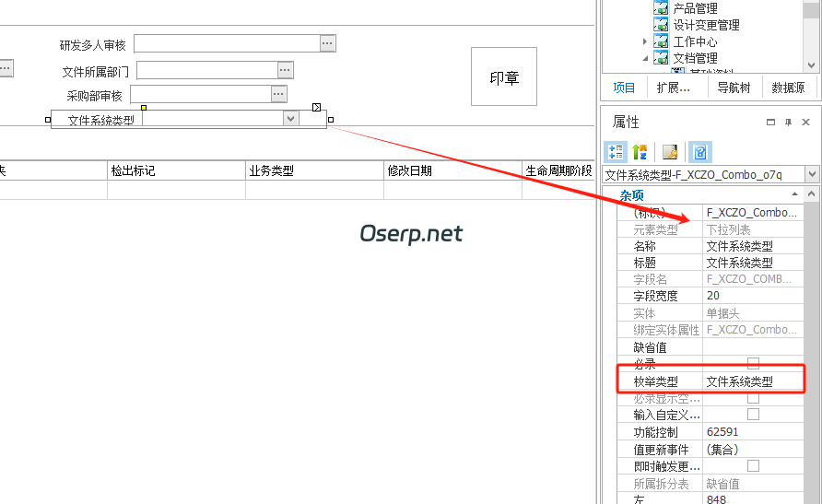Click into the 采购部审核 input field
Image resolution: width=822 pixels, height=504 pixels.
pos(200,94)
